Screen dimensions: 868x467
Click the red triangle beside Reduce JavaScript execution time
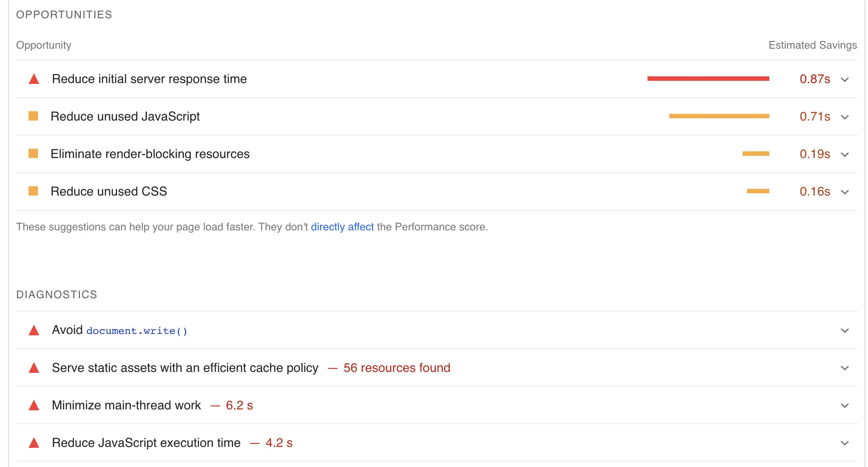[x=33, y=442]
